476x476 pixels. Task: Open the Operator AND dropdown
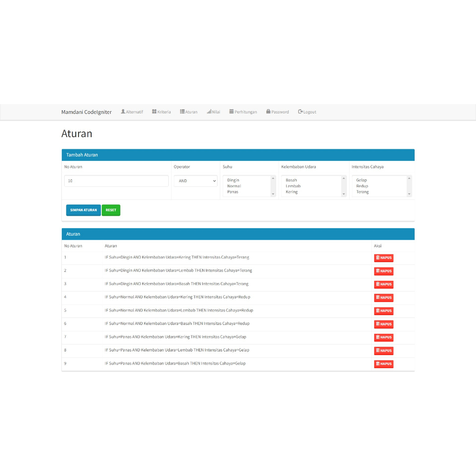(196, 181)
